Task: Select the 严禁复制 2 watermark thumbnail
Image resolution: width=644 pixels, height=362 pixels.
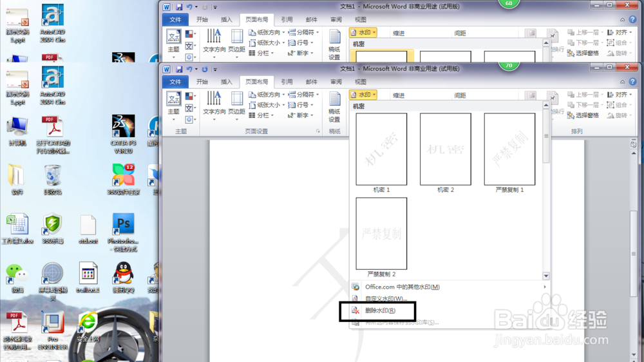Action: tap(381, 233)
